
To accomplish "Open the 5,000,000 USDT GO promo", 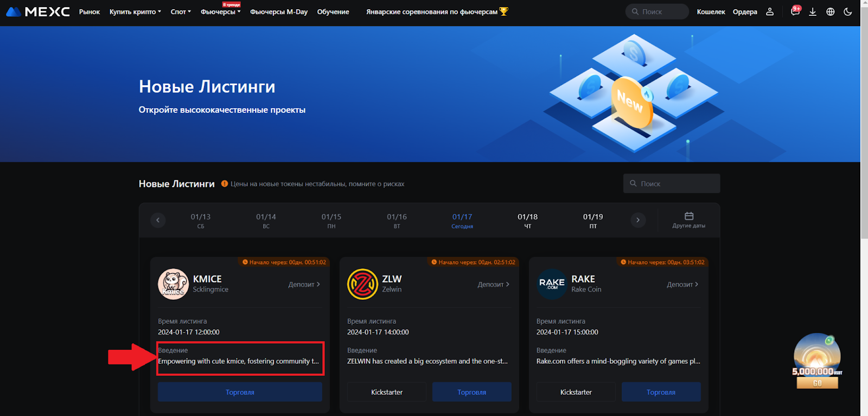I will (x=817, y=361).
